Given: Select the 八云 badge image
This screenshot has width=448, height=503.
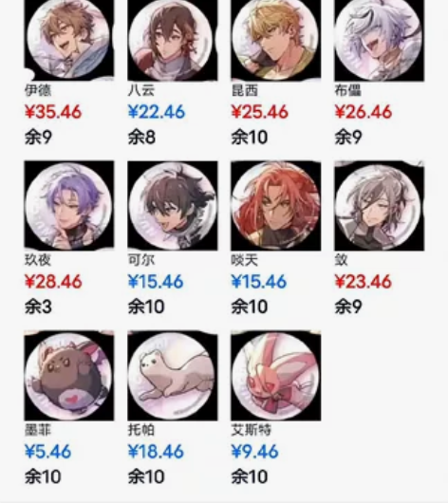Looking at the screenshot, I should pos(173,40).
